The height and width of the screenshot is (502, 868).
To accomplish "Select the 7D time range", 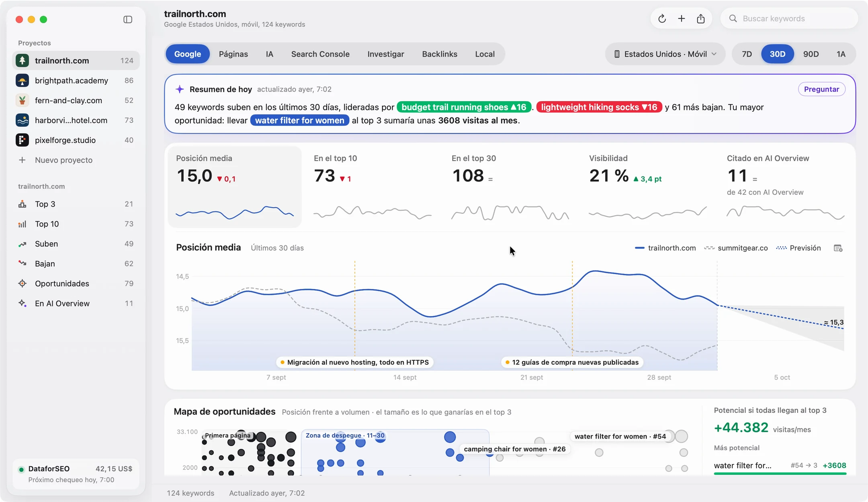I will (x=747, y=54).
